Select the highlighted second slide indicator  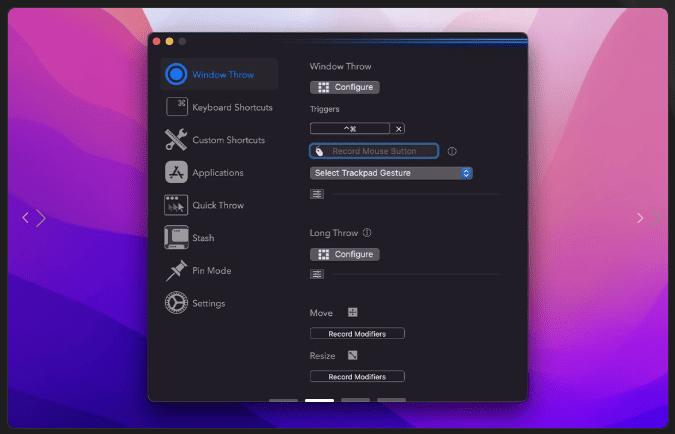click(319, 400)
